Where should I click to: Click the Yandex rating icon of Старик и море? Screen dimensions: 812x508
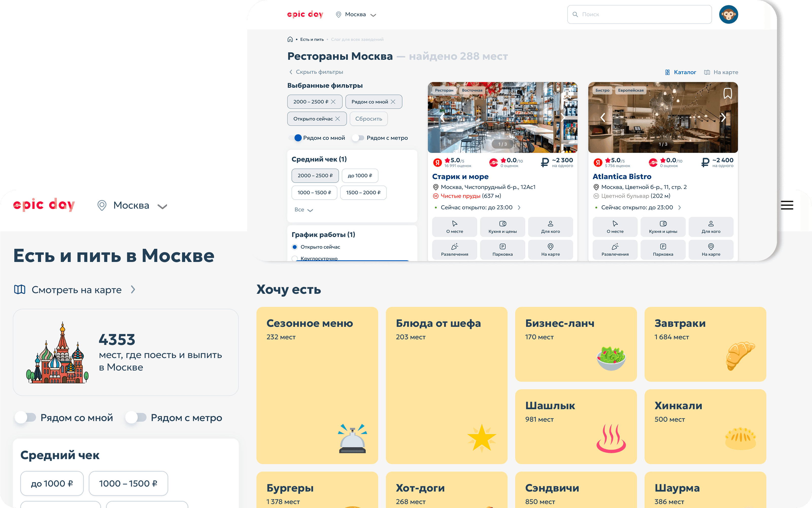point(437,163)
